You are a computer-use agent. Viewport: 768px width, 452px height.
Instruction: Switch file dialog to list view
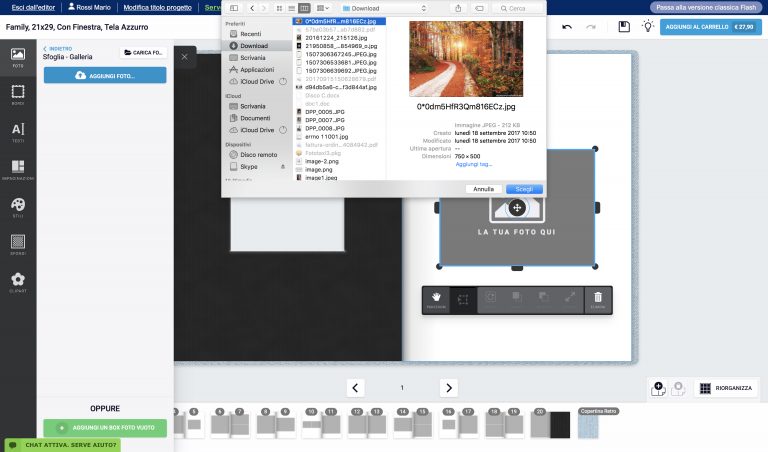coord(291,8)
